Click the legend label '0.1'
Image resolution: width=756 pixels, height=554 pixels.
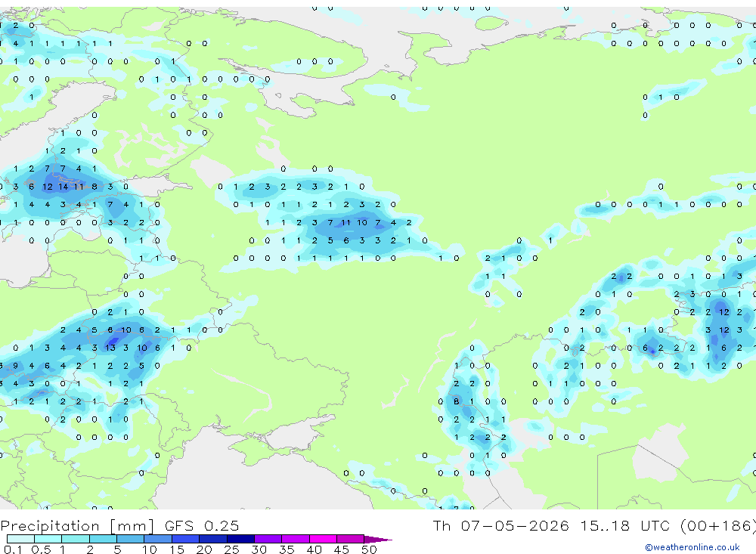click(x=13, y=549)
